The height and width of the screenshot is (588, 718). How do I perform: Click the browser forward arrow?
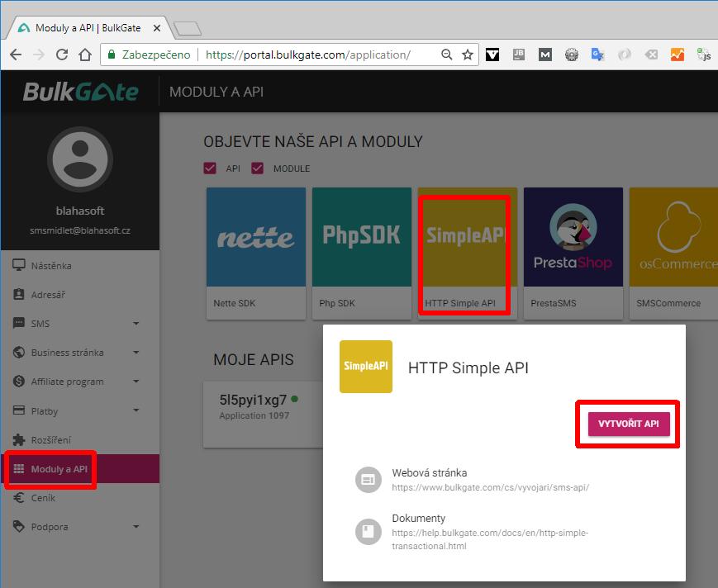[x=39, y=55]
